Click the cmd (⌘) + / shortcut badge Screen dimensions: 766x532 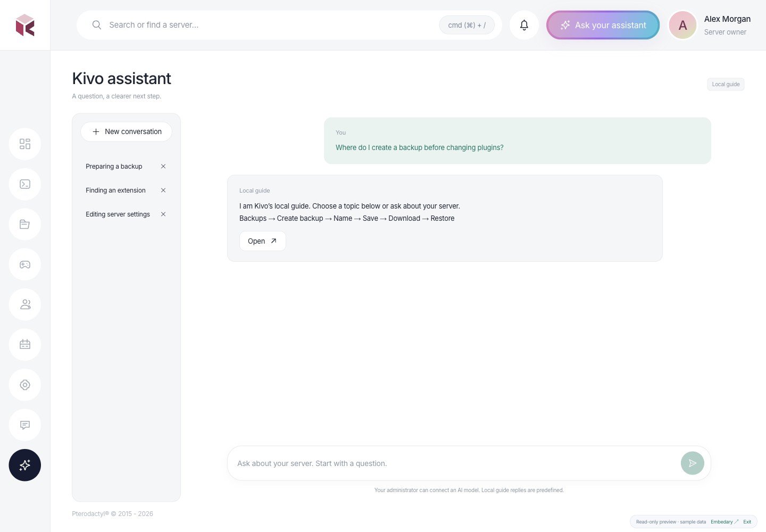[467, 25]
